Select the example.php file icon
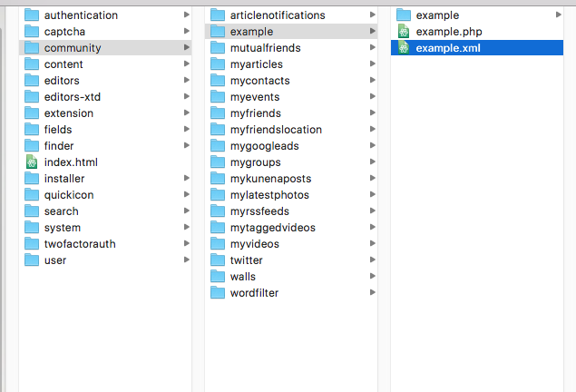Image resolution: width=576 pixels, height=392 pixels. point(404,32)
